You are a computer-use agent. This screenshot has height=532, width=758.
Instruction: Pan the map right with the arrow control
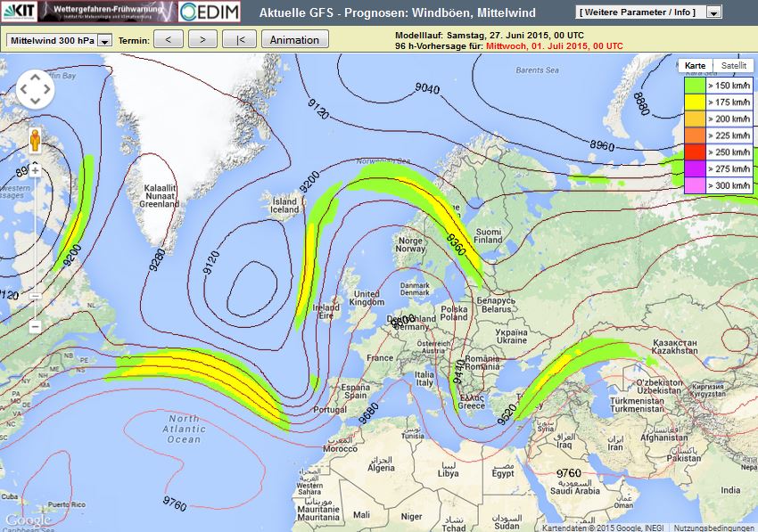pos(47,89)
